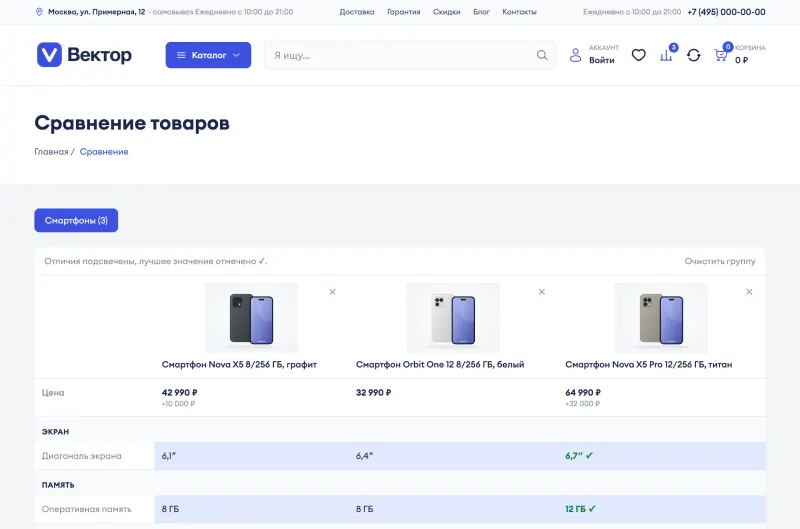Open the Контакты menu link

tap(519, 12)
